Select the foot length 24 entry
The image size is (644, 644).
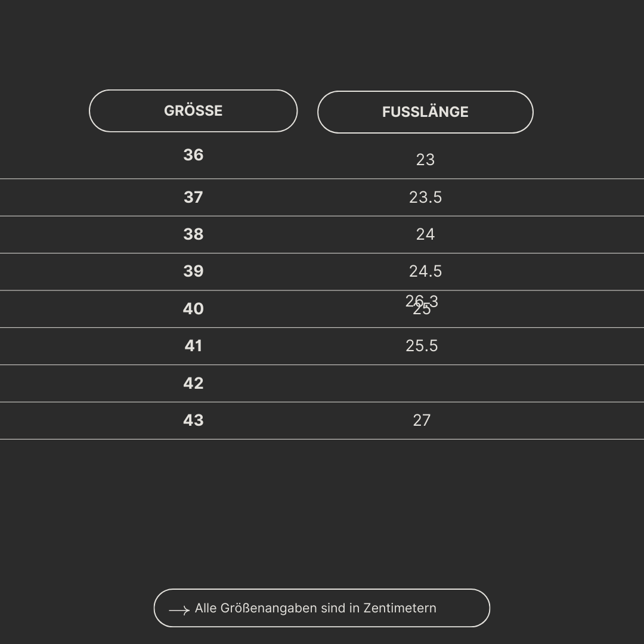tap(425, 234)
